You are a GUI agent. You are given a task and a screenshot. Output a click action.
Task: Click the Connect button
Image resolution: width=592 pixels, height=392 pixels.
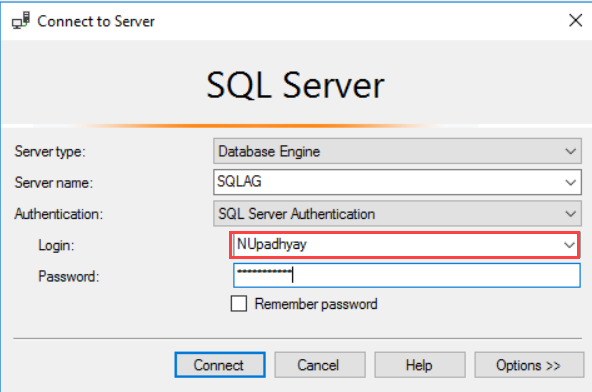[x=220, y=365]
